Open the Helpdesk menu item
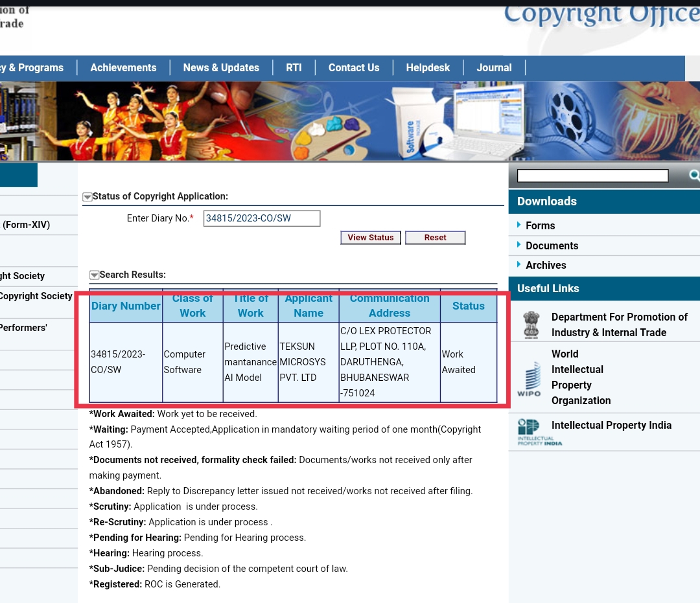 [x=428, y=67]
